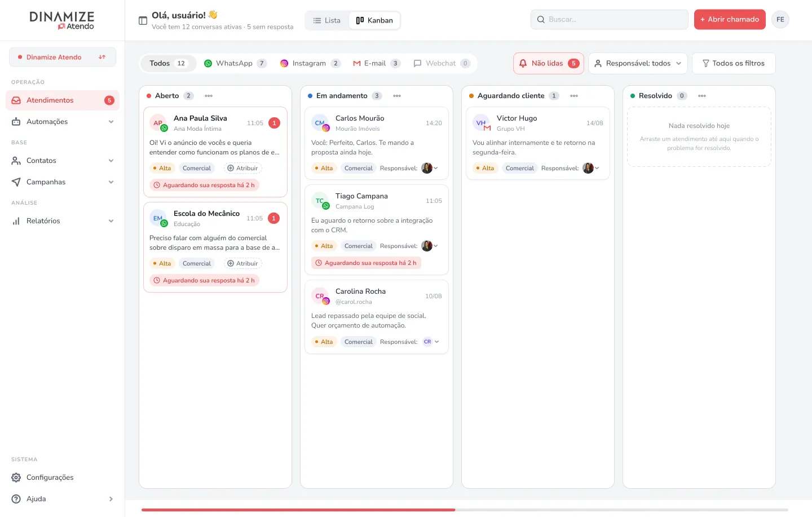Change responsible on Tiago Campana card
Viewport: 812px width, 517px height.
(x=430, y=246)
